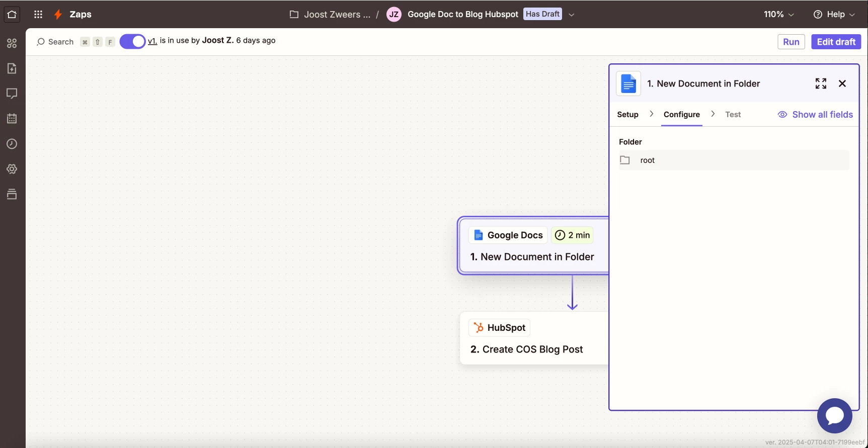The image size is (868, 448).
Task: Click the Has Draft badge
Action: click(542, 14)
